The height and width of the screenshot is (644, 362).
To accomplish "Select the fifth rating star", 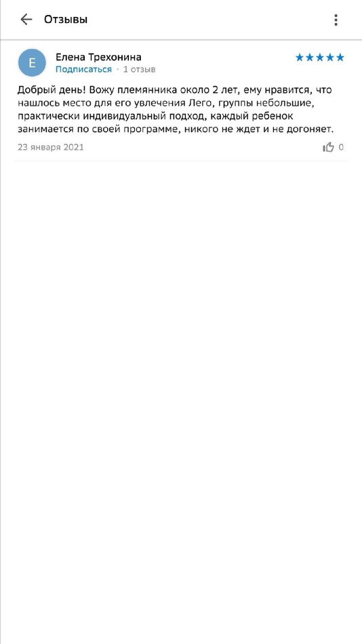I will click(340, 58).
